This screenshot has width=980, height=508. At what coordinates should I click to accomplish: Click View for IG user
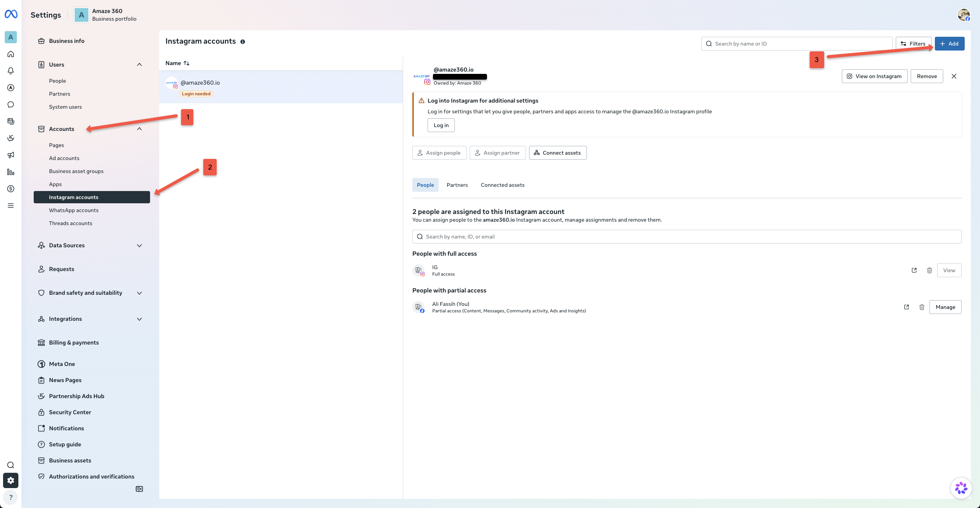pos(949,270)
